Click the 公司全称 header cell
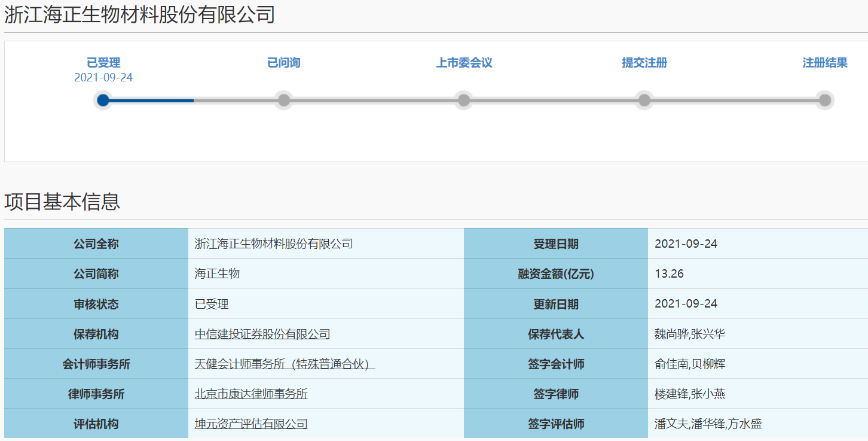 coord(96,244)
